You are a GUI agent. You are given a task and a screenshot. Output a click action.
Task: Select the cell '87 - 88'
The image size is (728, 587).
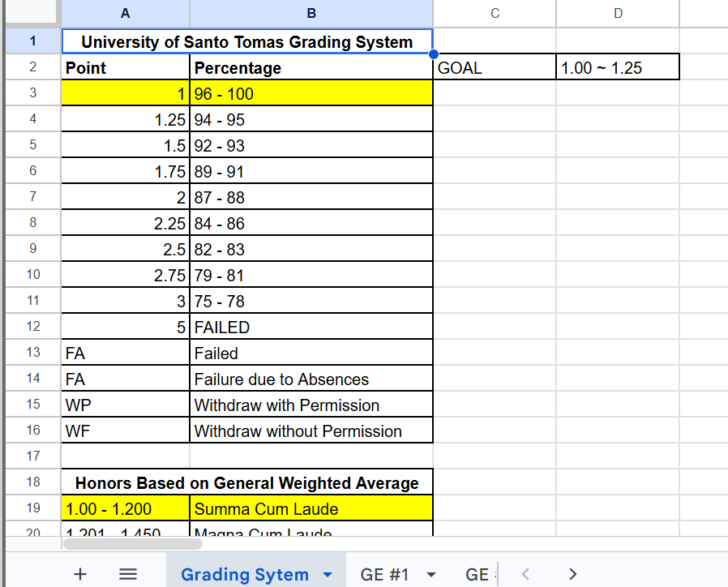click(311, 197)
